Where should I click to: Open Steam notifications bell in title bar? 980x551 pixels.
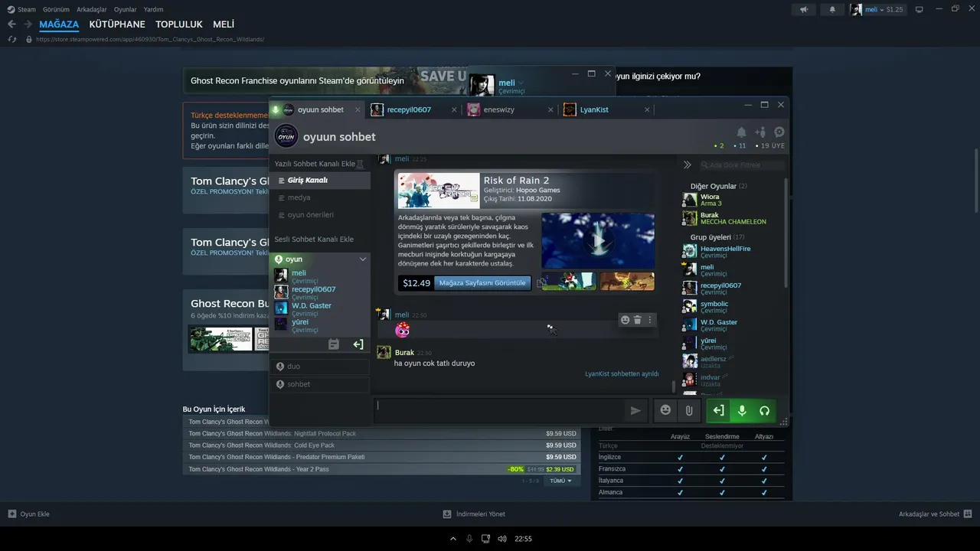832,10
